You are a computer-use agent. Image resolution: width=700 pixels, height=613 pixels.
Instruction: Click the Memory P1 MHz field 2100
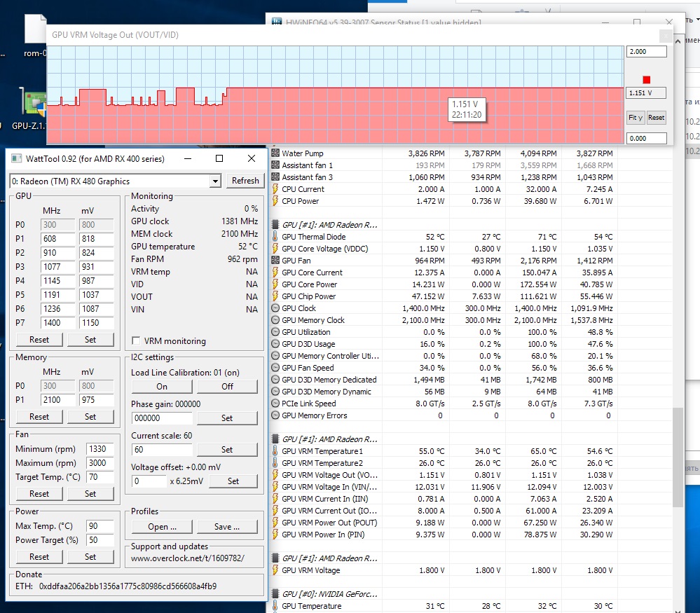(x=57, y=400)
